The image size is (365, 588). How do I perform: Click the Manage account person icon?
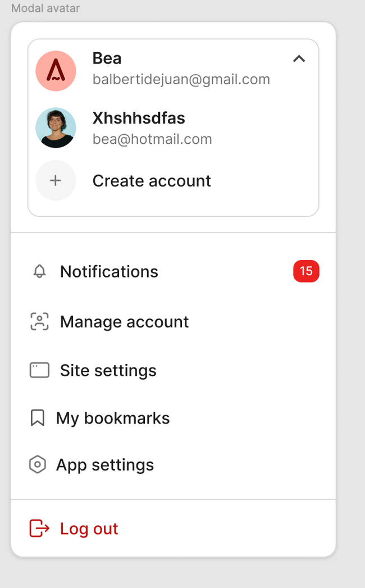39,322
